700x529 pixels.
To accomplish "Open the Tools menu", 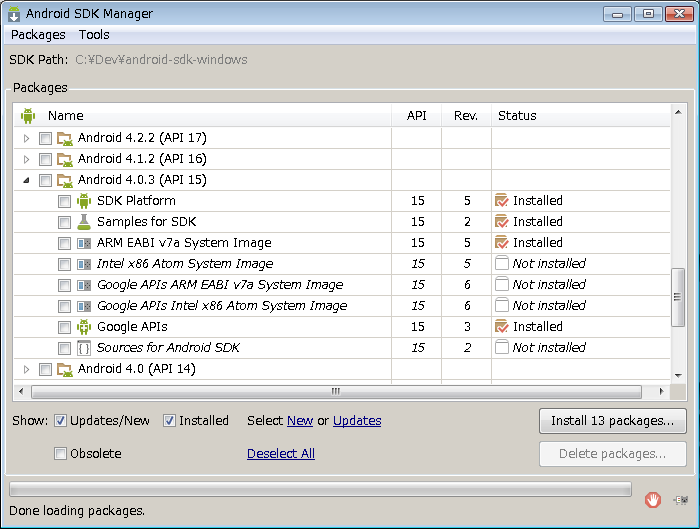I will tap(94, 35).
